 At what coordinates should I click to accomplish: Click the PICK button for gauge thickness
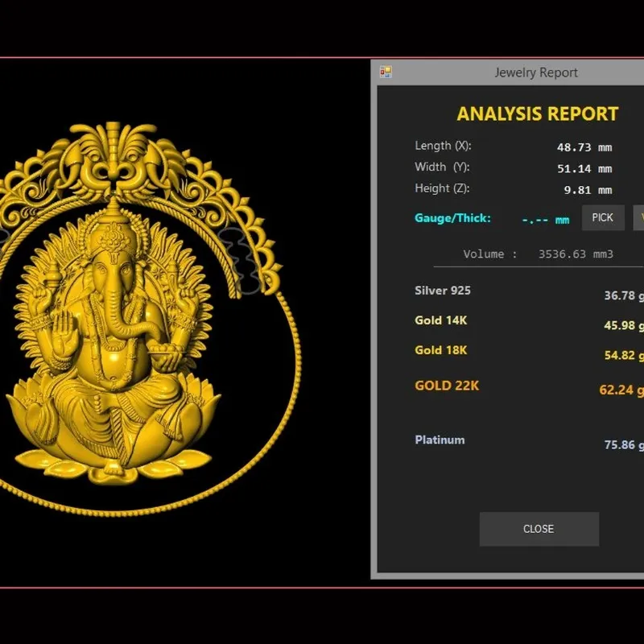[603, 217]
